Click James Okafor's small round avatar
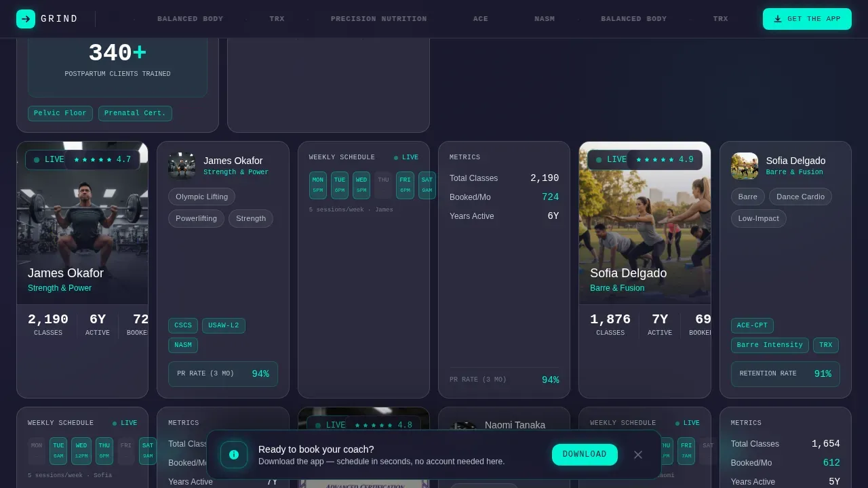The width and height of the screenshot is (868, 488). click(182, 166)
